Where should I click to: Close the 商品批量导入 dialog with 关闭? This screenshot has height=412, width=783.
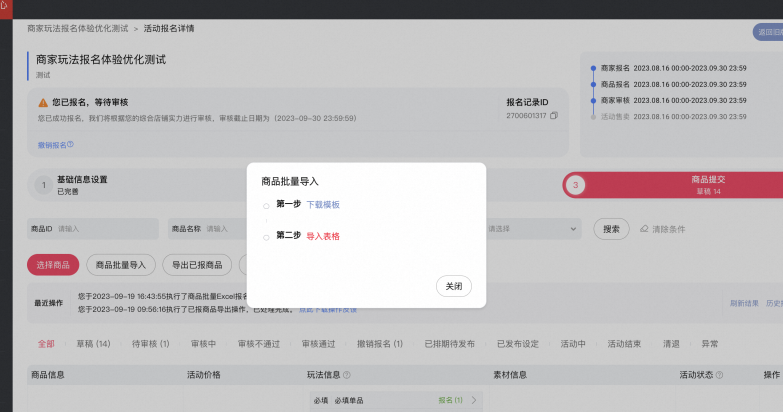[x=453, y=286]
